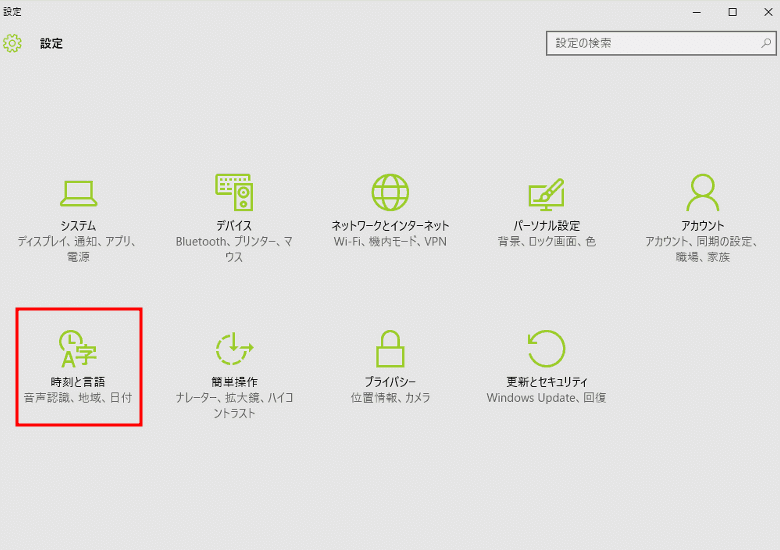Click the プライバシー label
Viewport: 780px width, 550px height.
click(390, 382)
